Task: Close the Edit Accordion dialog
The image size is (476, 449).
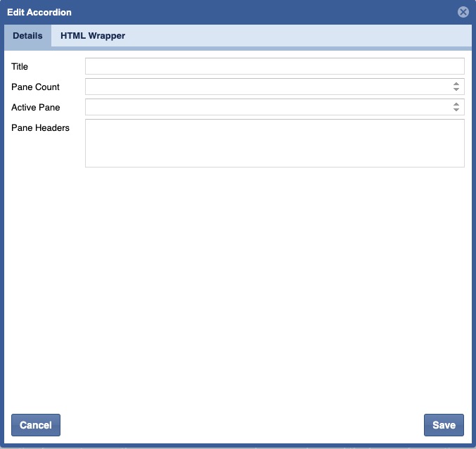Action: (463, 12)
